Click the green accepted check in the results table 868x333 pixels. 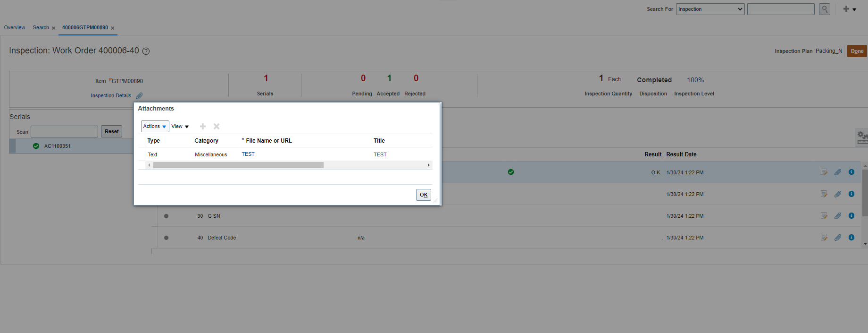511,172
